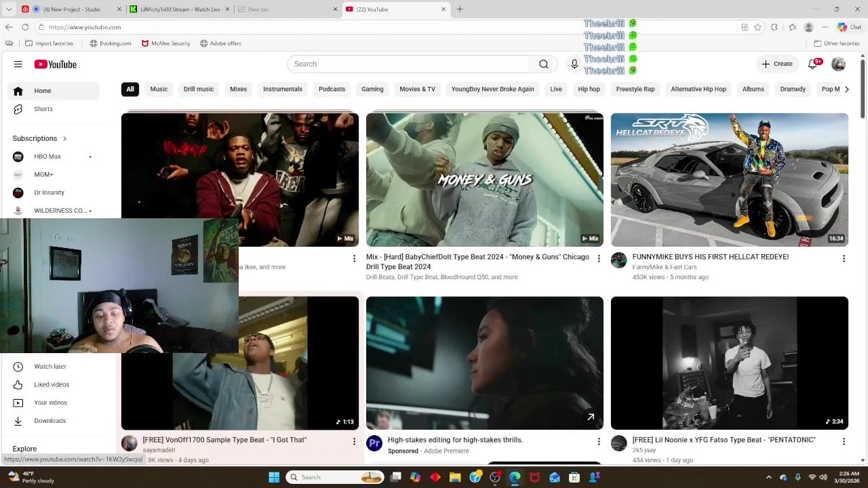Start voice search with microphone icon
The width and height of the screenshot is (868, 488).
pyautogui.click(x=574, y=64)
